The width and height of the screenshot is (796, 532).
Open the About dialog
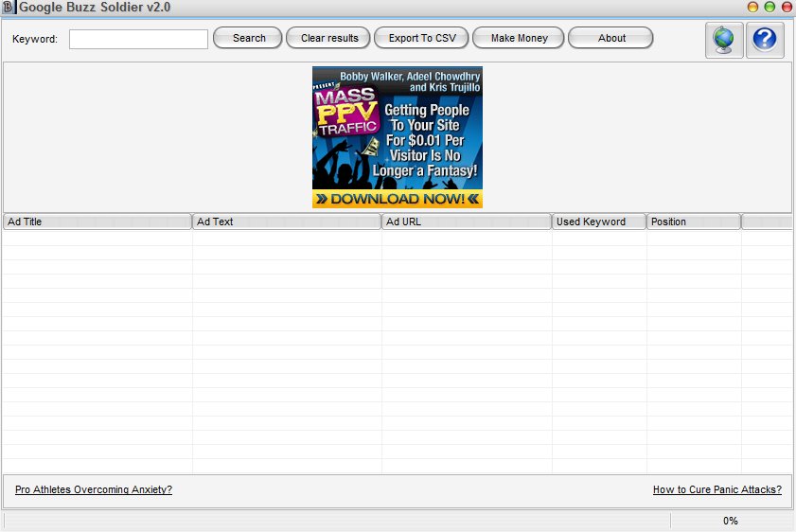click(x=610, y=38)
